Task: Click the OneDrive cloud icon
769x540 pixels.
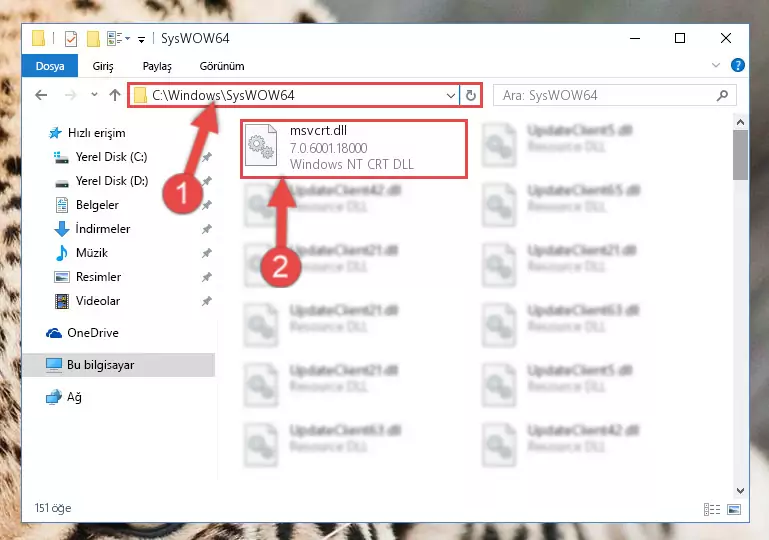Action: click(x=54, y=333)
